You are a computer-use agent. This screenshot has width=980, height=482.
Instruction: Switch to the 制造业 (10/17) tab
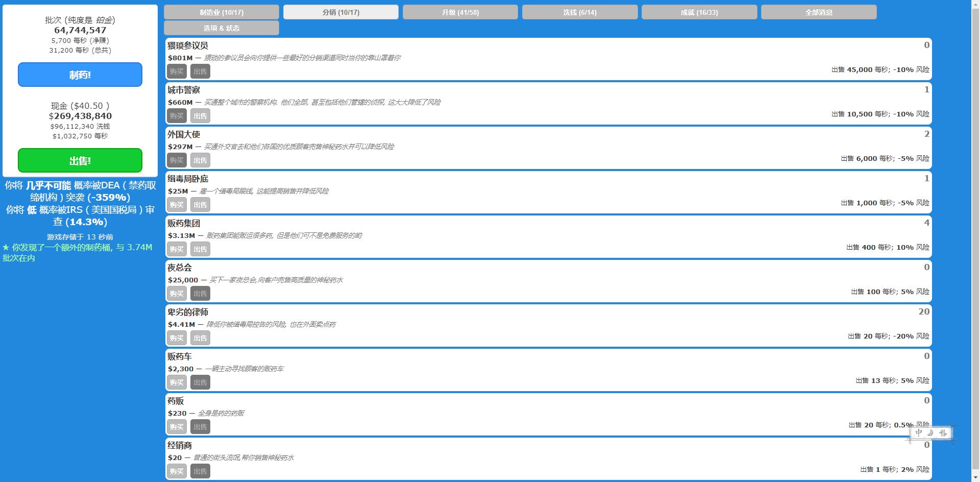221,12
